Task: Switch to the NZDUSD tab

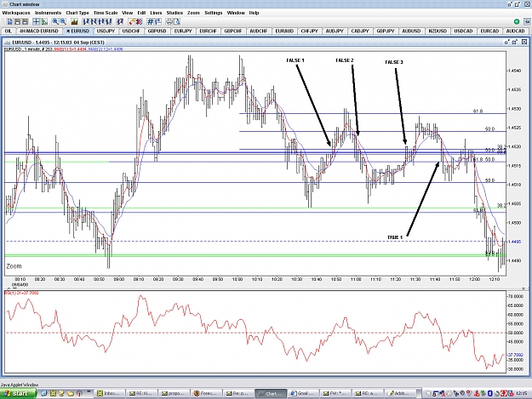Action: point(438,31)
